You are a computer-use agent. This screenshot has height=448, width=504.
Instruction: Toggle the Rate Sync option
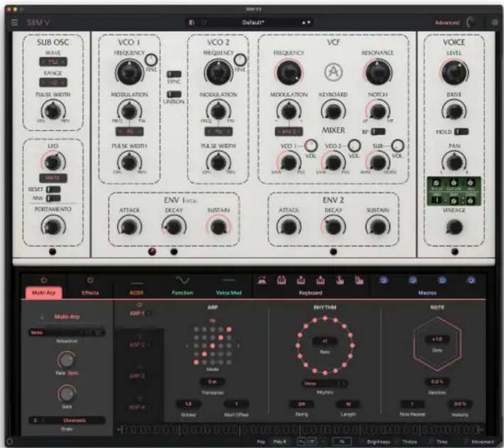coord(73,373)
